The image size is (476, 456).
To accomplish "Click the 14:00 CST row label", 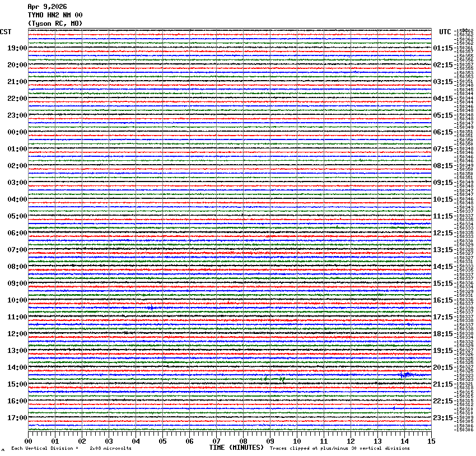I will tap(17, 367).
